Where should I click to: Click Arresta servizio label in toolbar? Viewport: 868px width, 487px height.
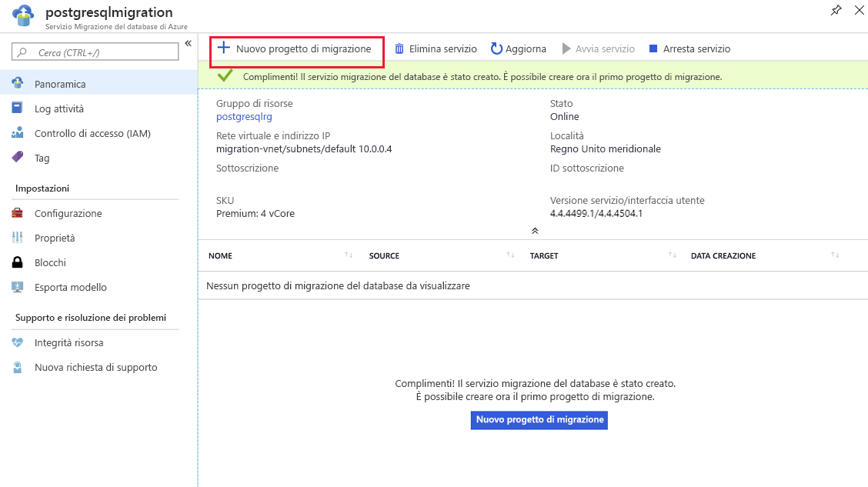point(696,48)
